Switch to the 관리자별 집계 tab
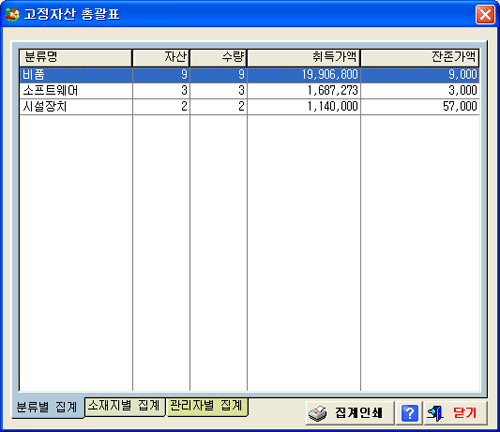Image resolution: width=500 pixels, height=432 pixels. tap(207, 406)
